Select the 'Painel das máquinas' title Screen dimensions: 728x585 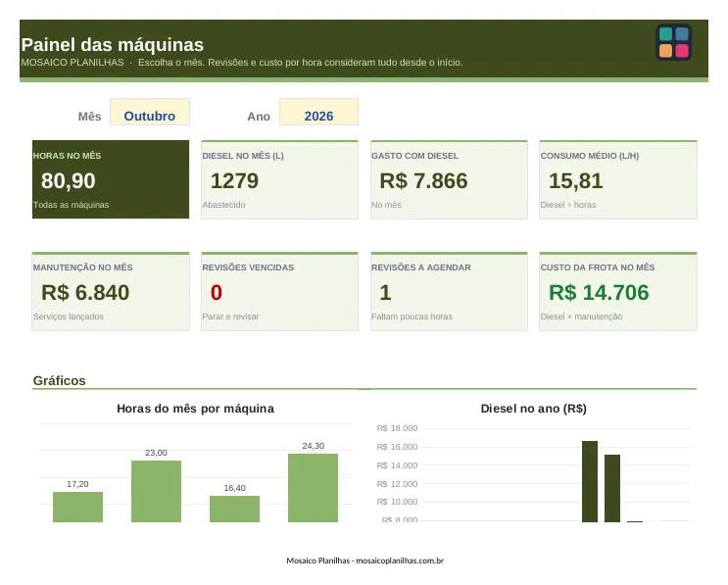(113, 44)
